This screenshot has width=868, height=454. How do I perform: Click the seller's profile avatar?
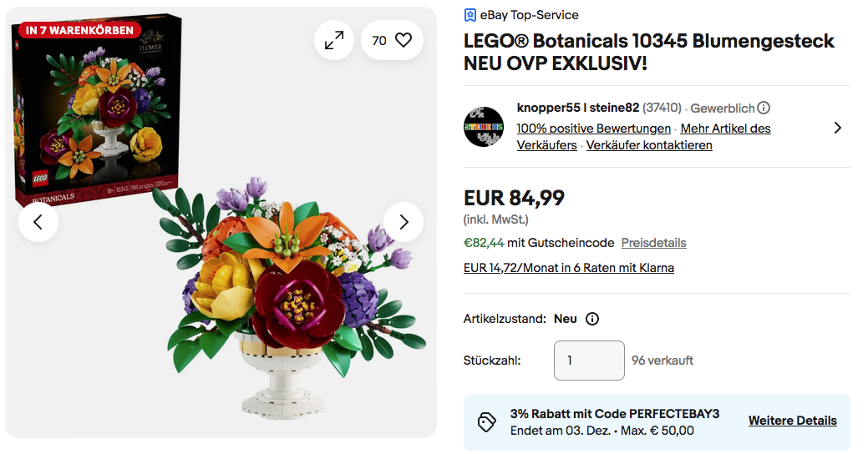(x=484, y=128)
